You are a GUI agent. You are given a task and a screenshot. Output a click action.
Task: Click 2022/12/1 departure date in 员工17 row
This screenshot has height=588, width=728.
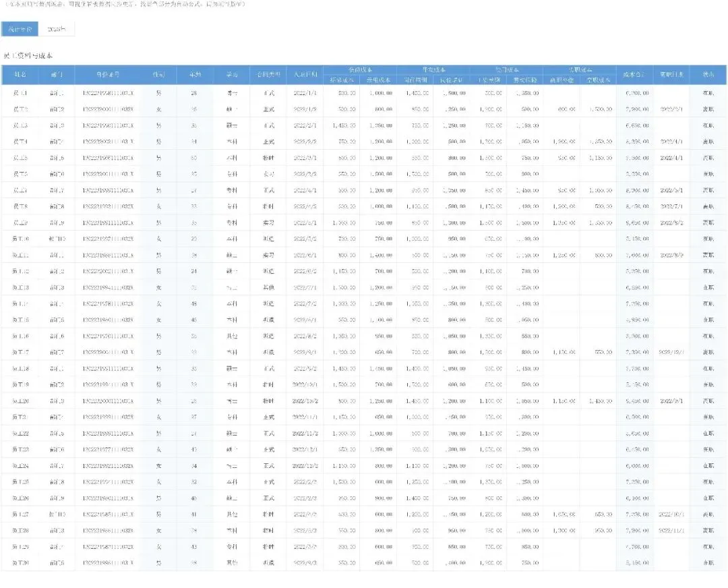[671, 352]
